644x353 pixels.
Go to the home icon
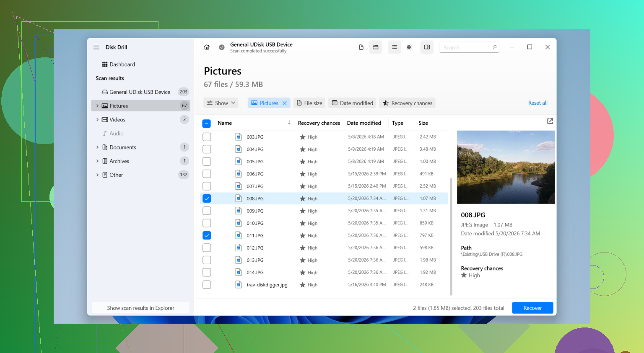point(207,47)
